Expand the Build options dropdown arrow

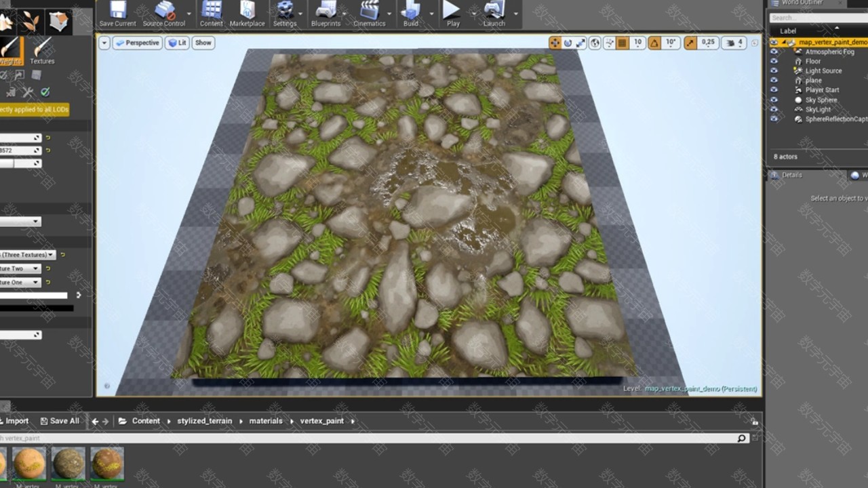431,14
